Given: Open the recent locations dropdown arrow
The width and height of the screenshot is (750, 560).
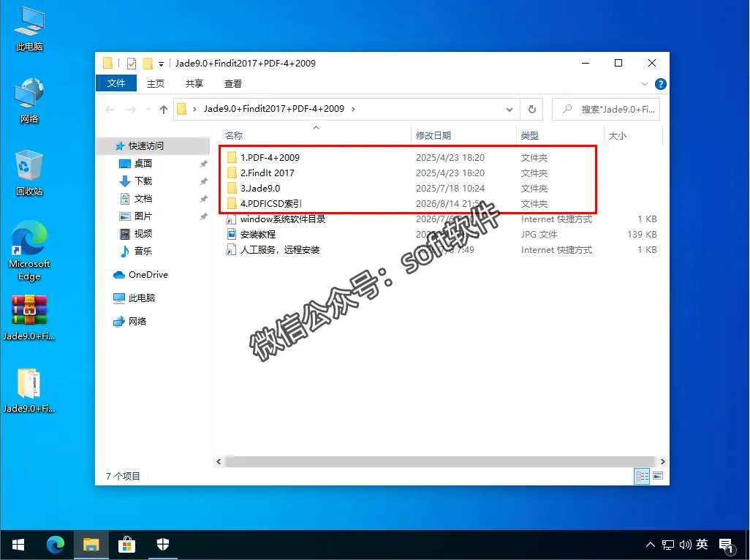Looking at the screenshot, I should coord(148,110).
